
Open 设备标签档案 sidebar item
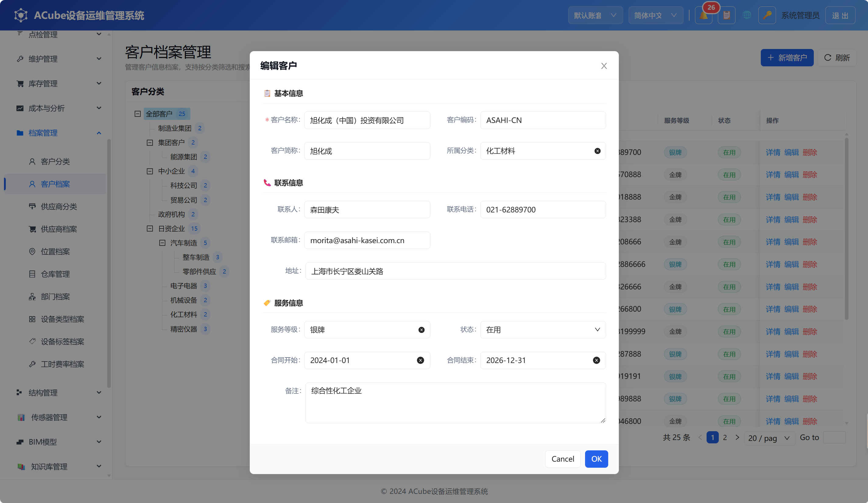[x=55, y=342]
